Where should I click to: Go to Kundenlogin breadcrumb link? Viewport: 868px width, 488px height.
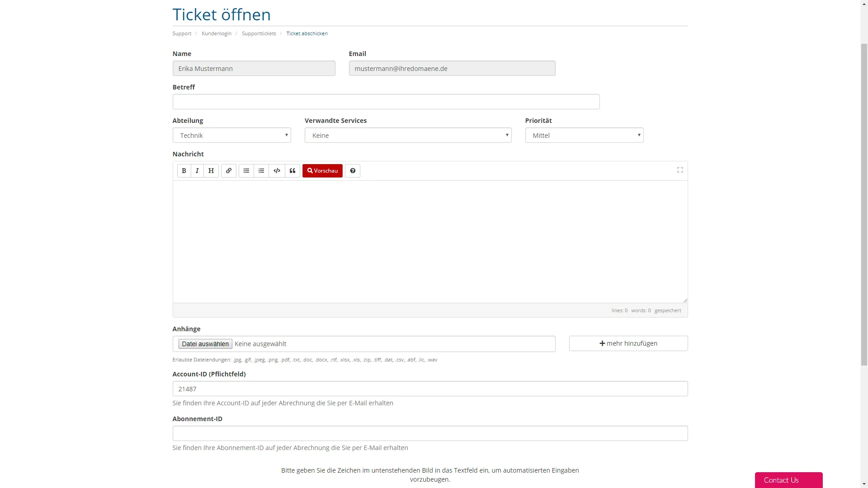(217, 33)
